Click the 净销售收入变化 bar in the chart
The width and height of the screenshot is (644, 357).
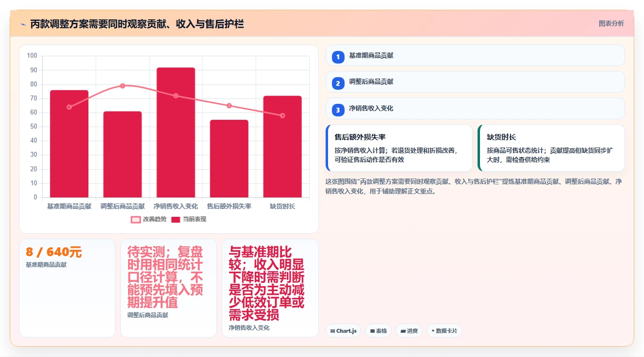[176, 132]
